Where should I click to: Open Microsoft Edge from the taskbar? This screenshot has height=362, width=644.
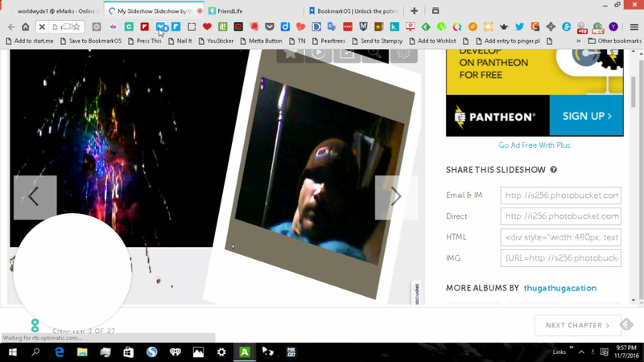59,352
